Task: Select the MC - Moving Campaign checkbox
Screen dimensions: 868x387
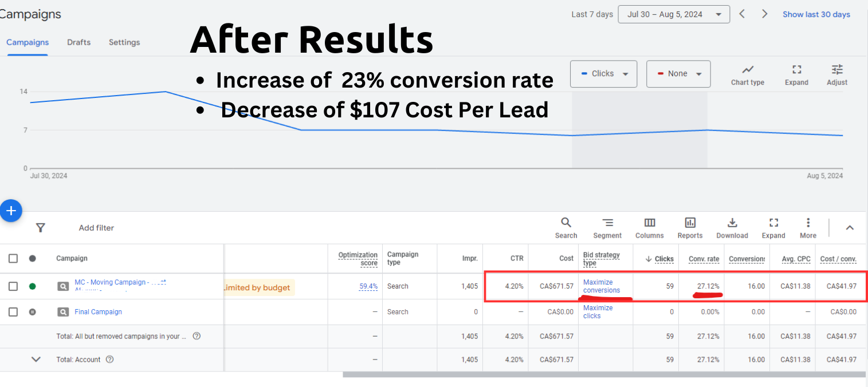Action: [13, 286]
